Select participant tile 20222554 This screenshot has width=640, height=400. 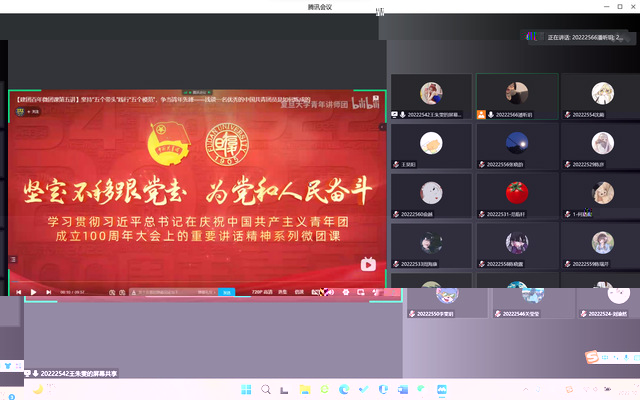(x=601, y=96)
